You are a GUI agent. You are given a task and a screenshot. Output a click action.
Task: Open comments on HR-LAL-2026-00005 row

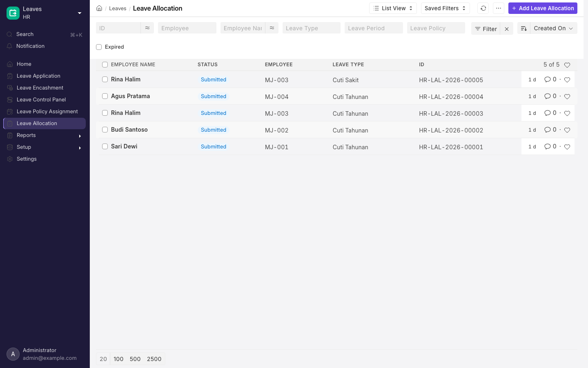(550, 79)
